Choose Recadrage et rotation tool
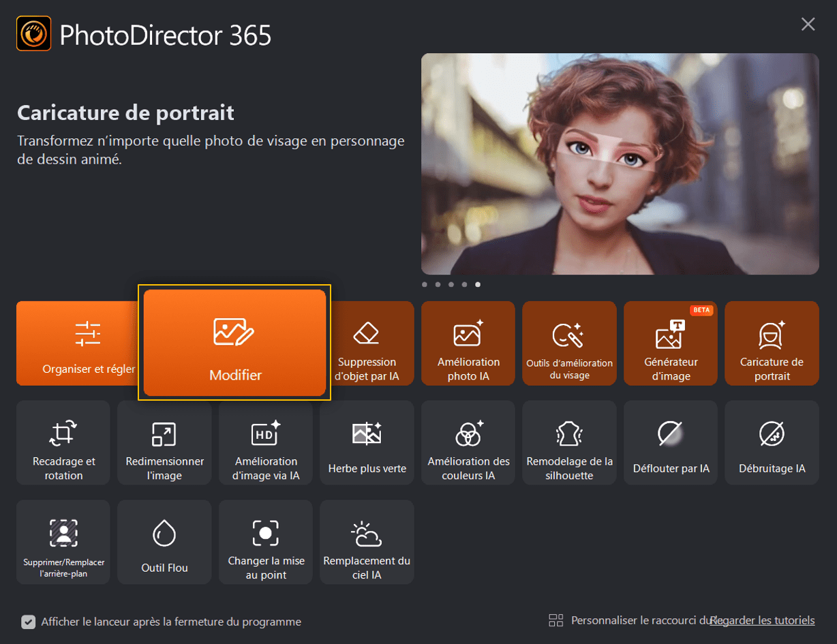The image size is (837, 644). coord(63,443)
